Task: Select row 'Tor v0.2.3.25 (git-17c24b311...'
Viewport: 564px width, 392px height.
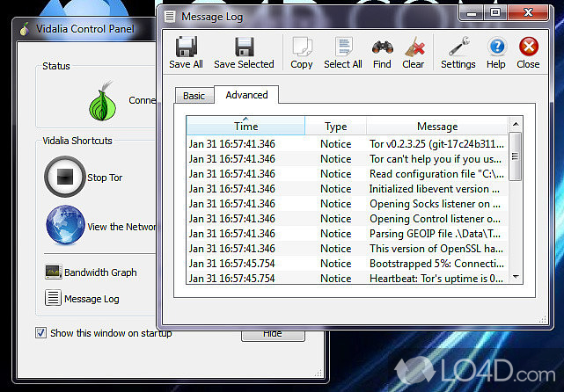Action: click(x=347, y=144)
